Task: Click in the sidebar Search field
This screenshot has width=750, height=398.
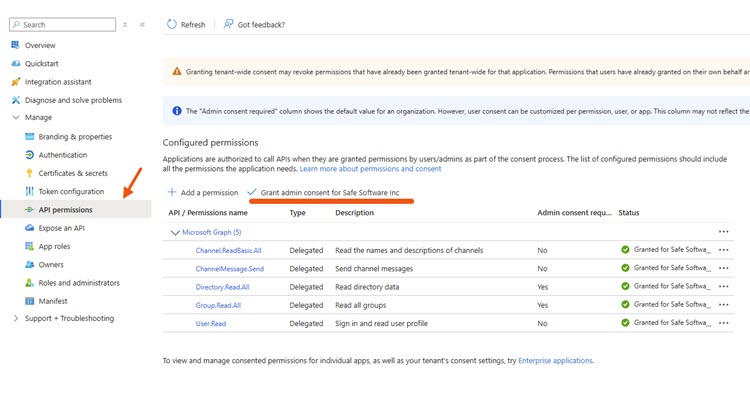Action: [63, 24]
